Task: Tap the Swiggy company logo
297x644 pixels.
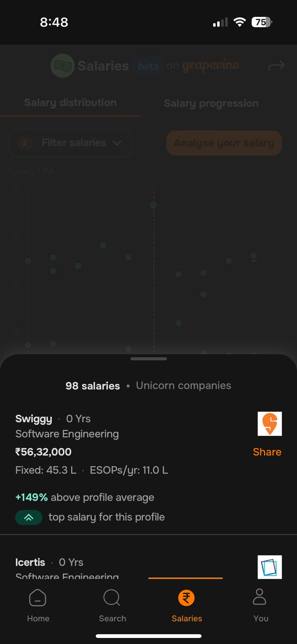Action: pos(270,424)
